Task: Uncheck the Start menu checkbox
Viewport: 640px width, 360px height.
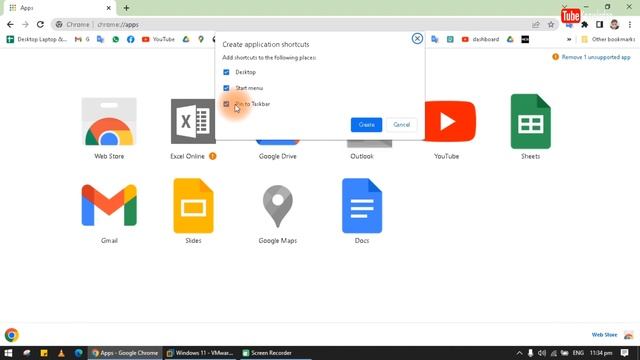Action: [x=226, y=88]
